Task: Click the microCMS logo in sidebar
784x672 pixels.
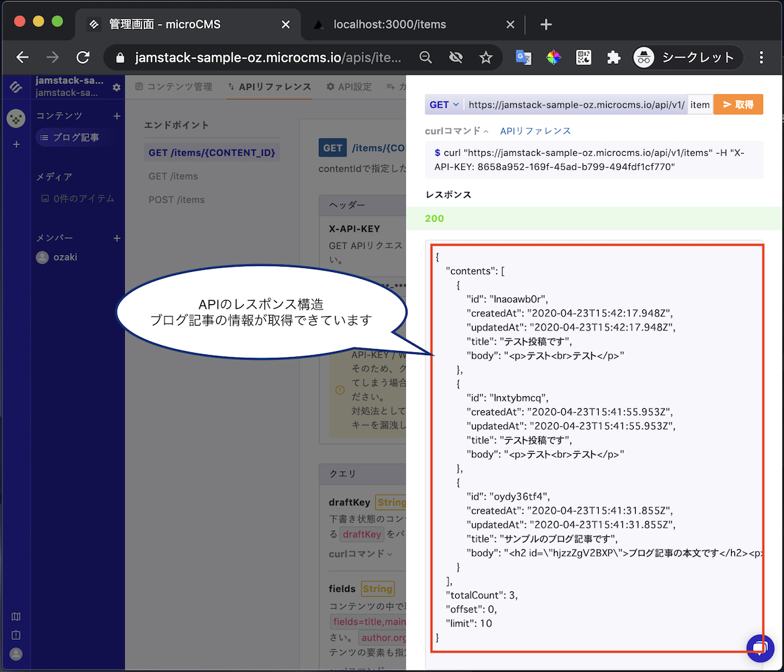Action: click(x=16, y=87)
